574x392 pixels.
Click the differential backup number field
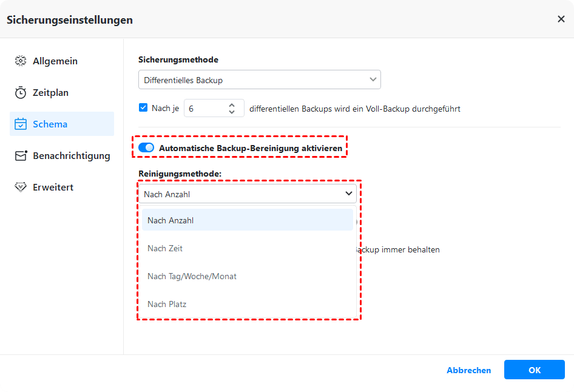(x=204, y=109)
